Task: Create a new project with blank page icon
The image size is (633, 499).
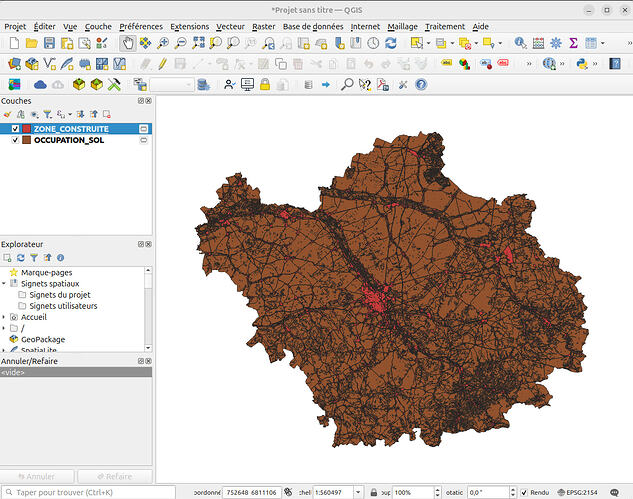Action: pyautogui.click(x=14, y=43)
